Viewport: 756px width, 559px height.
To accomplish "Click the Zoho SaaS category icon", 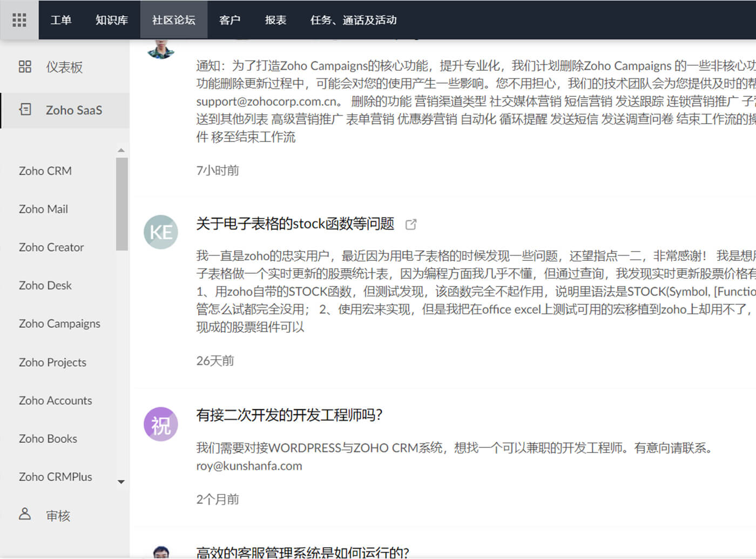I will click(25, 110).
